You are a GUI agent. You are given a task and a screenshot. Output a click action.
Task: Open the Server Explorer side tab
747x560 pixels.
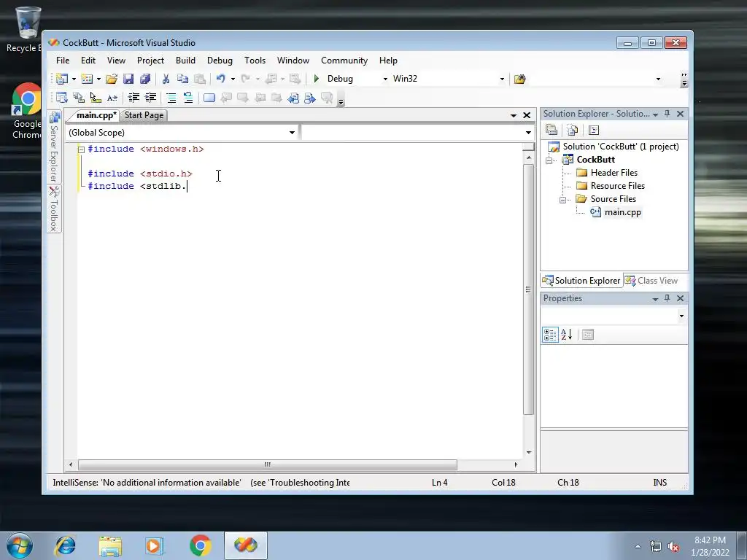tap(54, 147)
